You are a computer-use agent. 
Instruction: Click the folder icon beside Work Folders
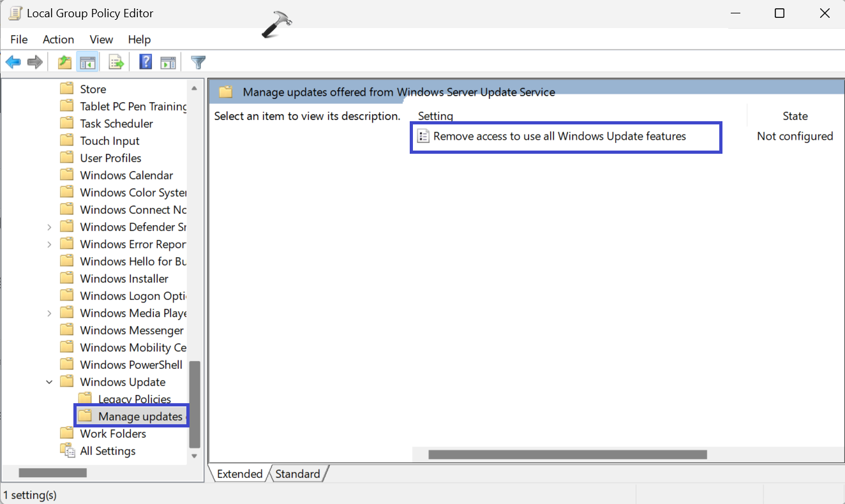(67, 433)
